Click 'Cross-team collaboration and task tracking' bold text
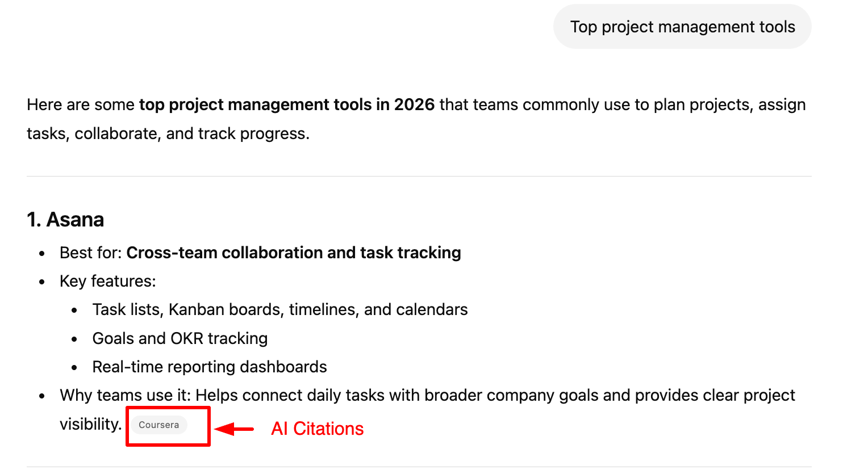Image resolution: width=868 pixels, height=470 pixels. point(294,252)
